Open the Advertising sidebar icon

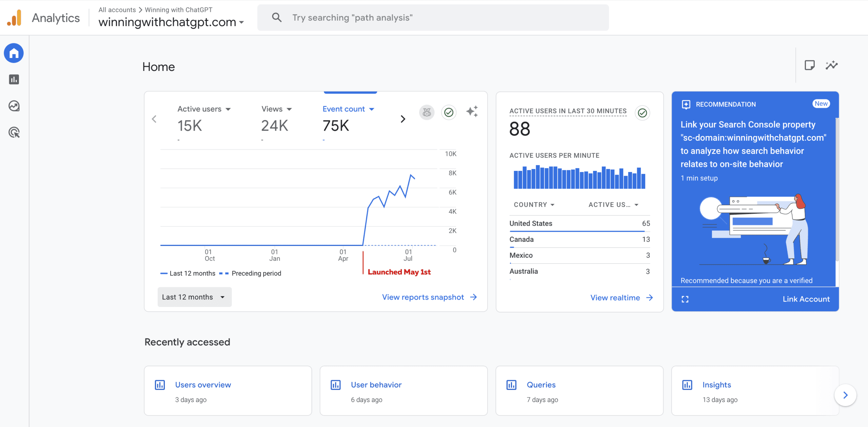tap(14, 133)
